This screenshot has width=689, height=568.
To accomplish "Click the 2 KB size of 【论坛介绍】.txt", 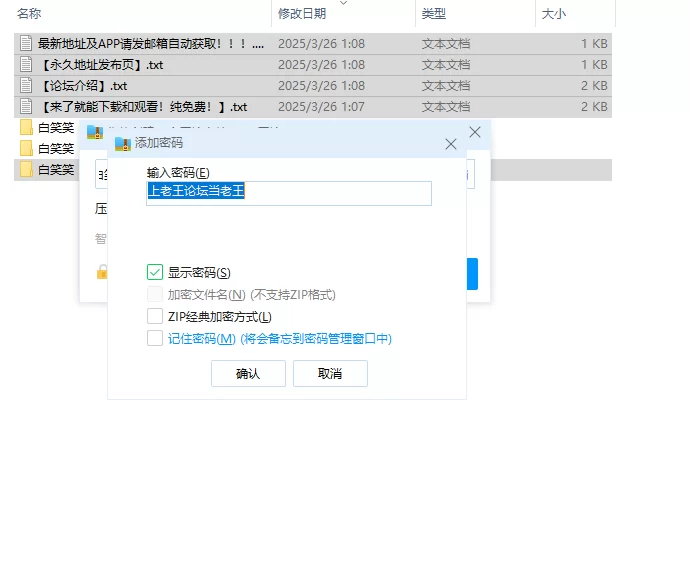I will [x=594, y=86].
